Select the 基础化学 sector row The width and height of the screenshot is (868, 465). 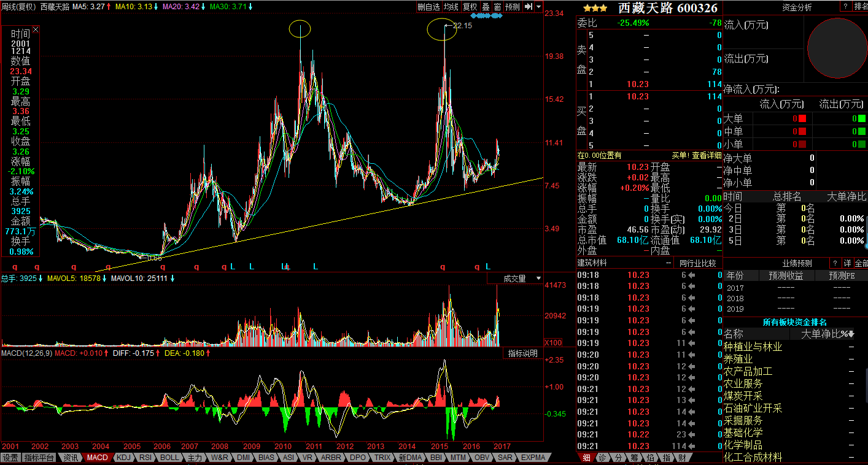pyautogui.click(x=796, y=433)
